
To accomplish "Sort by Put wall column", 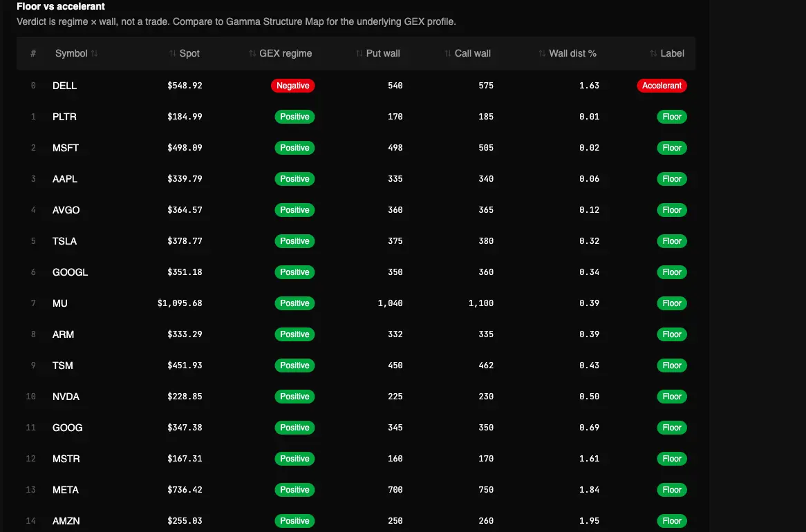I will click(378, 53).
